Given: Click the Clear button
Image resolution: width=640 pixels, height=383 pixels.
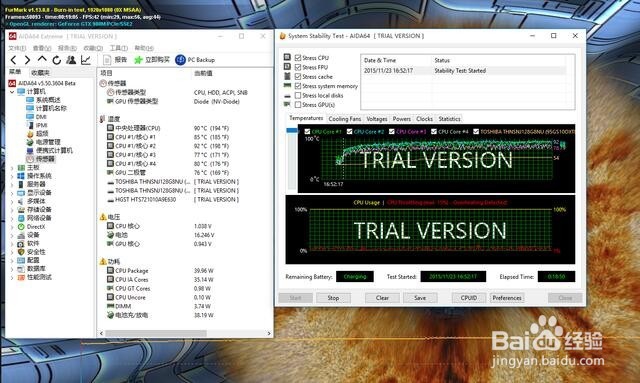Looking at the screenshot, I should pos(382,298).
